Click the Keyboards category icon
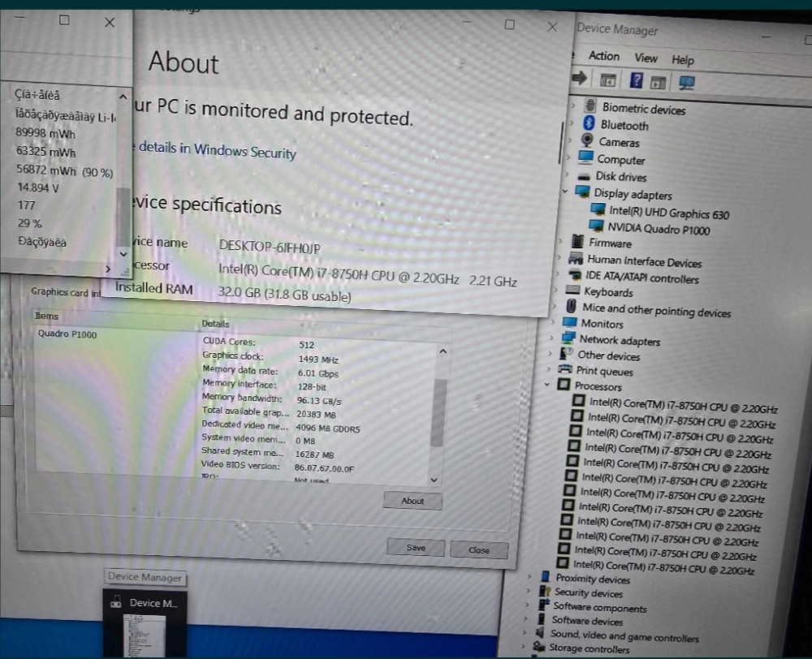Screen dimensions: 812x659 tap(572, 291)
